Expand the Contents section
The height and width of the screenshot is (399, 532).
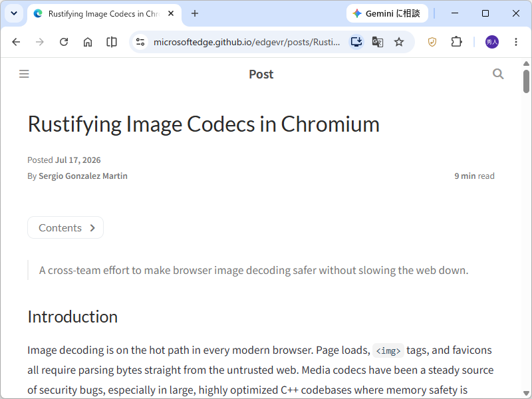[x=65, y=227]
